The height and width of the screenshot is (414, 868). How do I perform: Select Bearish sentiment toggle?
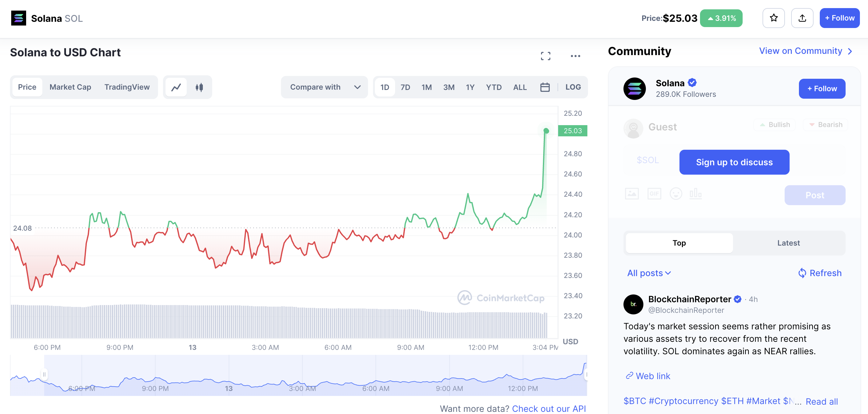point(826,125)
